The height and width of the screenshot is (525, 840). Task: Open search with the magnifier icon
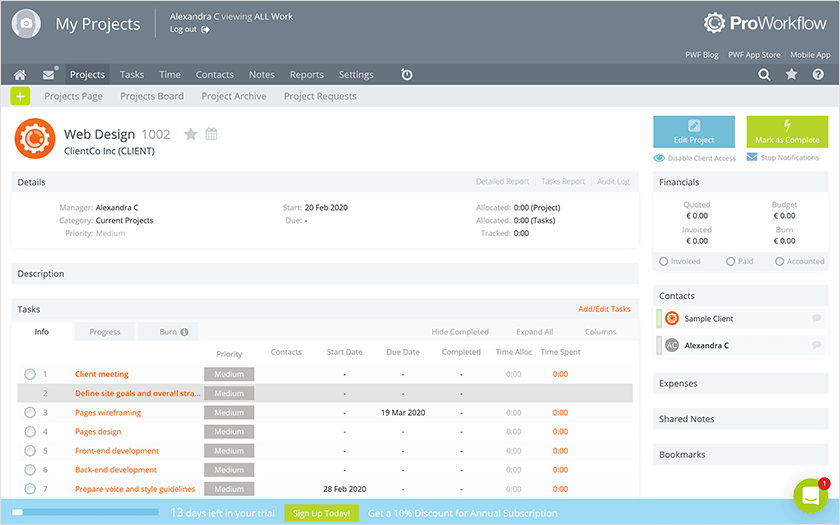[764, 74]
